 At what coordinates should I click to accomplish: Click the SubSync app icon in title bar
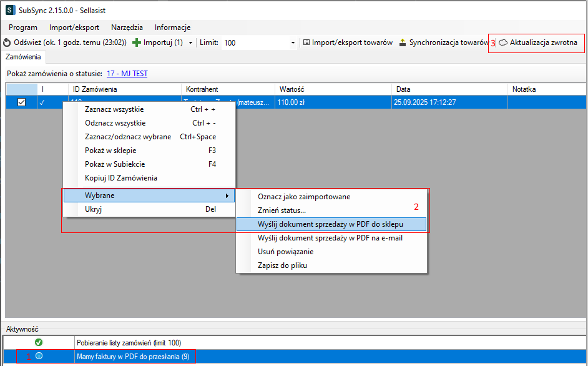tap(9, 10)
